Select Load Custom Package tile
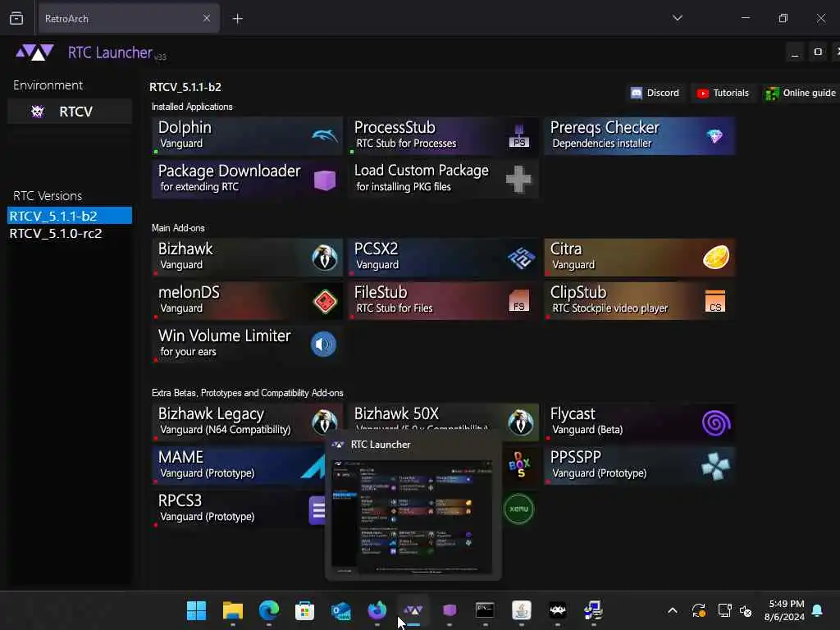Screen dimensions: 840x630 coord(444,180)
